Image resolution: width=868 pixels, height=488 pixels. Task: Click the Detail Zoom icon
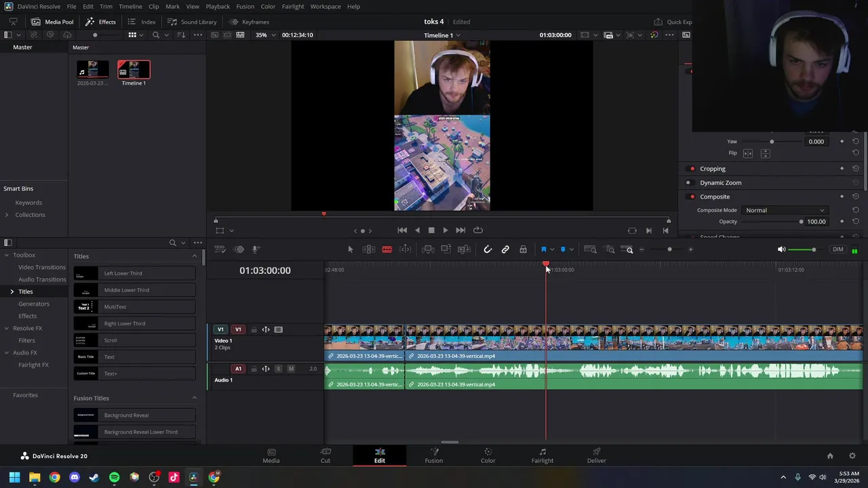pyautogui.click(x=610, y=249)
